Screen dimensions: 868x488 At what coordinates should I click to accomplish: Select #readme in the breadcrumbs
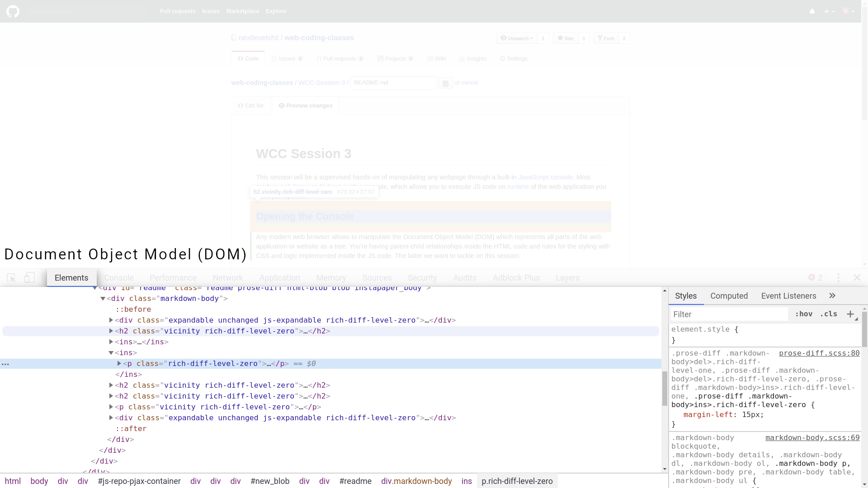click(355, 481)
